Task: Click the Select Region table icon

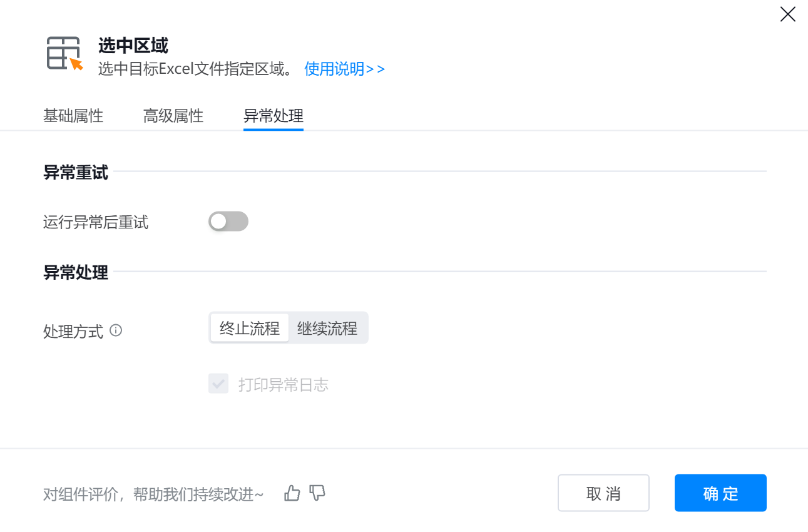Action: point(64,53)
